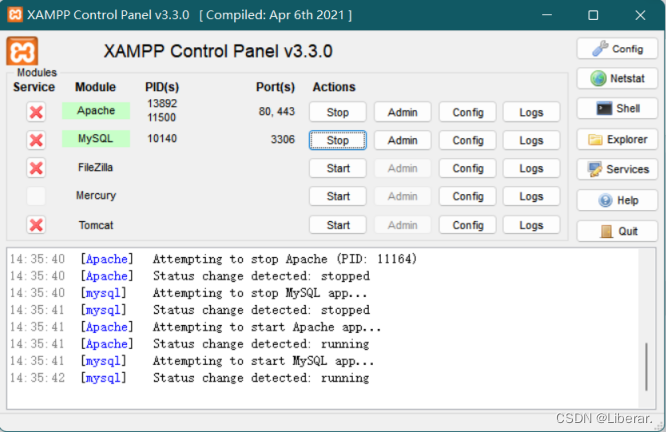Click log line 'Attempting to stop MySQL app...'

tap(259, 293)
